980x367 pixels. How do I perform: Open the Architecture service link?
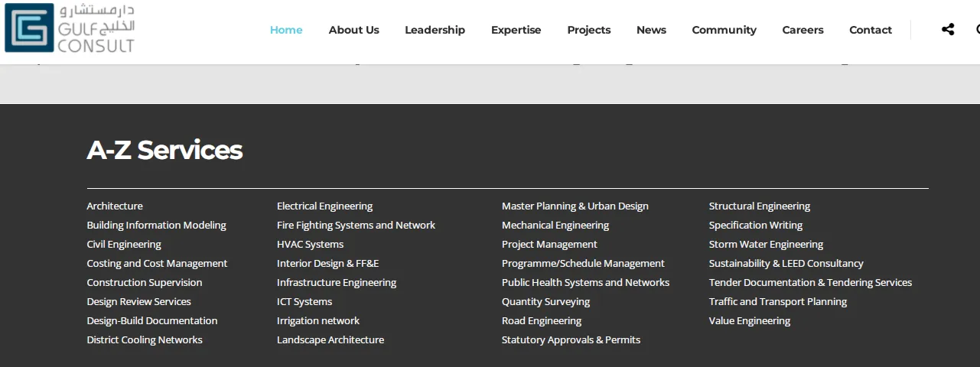115,206
